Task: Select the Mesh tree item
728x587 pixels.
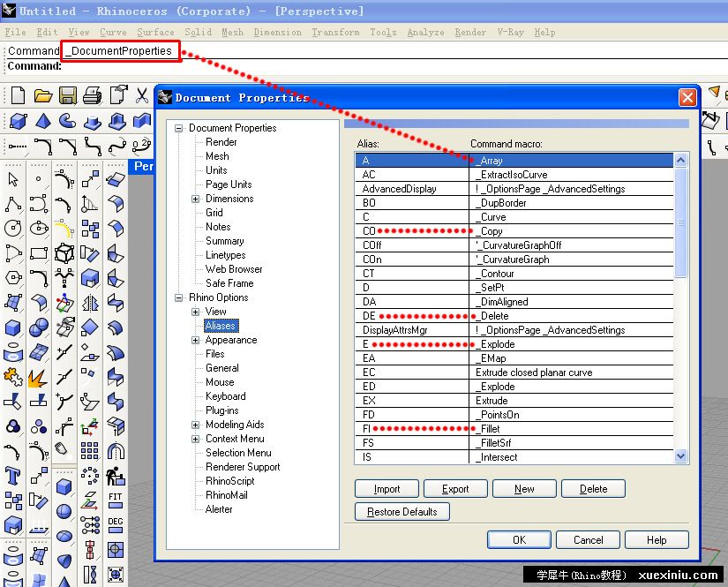Action: (217, 156)
